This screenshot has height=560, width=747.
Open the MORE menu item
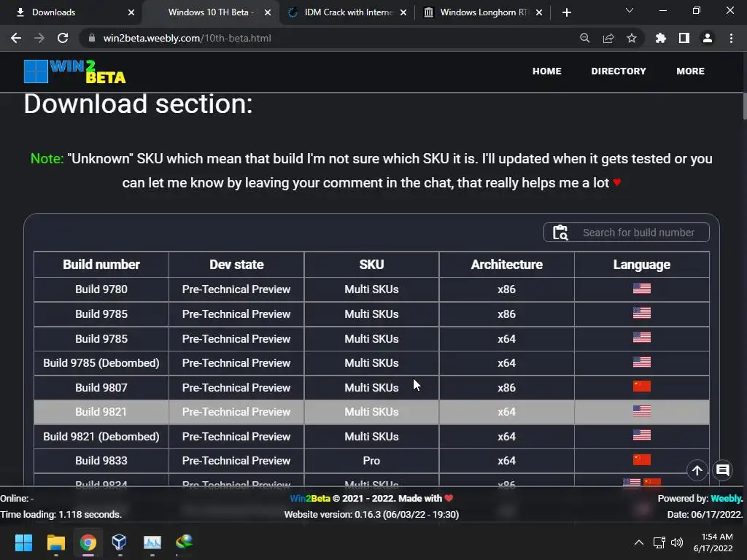[x=690, y=71]
